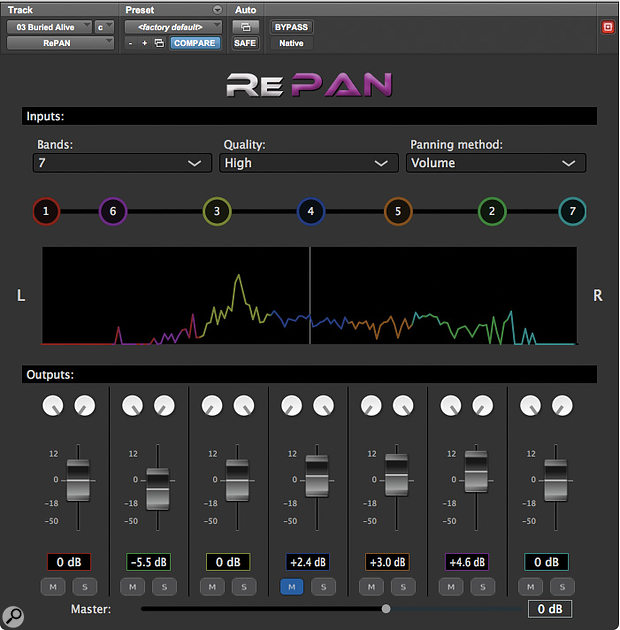Enable the automation SAFE button
This screenshot has height=630, width=620.
(x=245, y=43)
